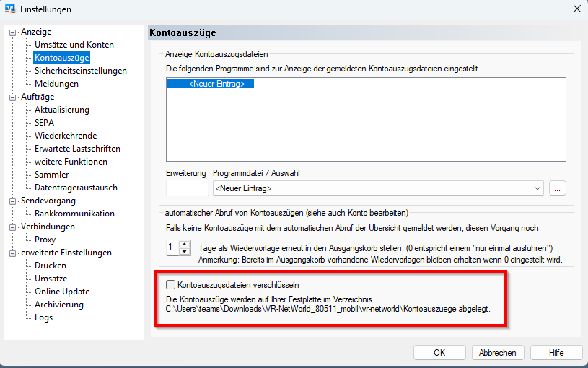
Task: Collapse the Aufträge tree node
Action: (13, 97)
